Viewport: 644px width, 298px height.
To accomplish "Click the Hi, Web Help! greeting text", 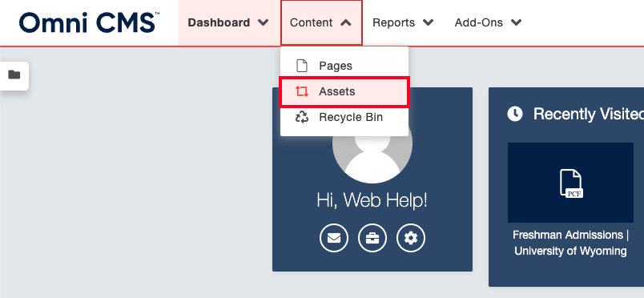I will pos(372,200).
